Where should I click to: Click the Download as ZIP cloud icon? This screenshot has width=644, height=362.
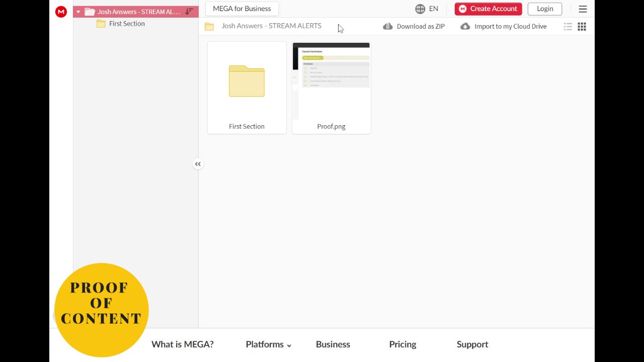click(387, 26)
